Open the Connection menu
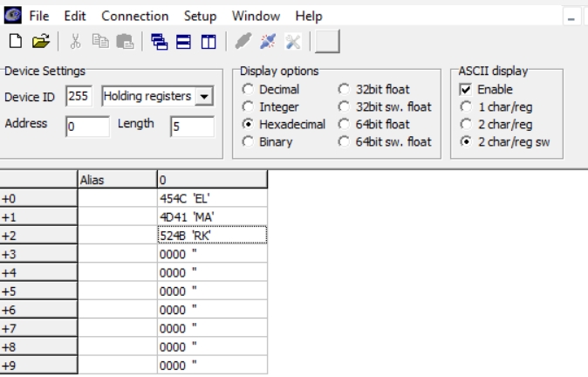The height and width of the screenshot is (377, 588). click(x=134, y=17)
